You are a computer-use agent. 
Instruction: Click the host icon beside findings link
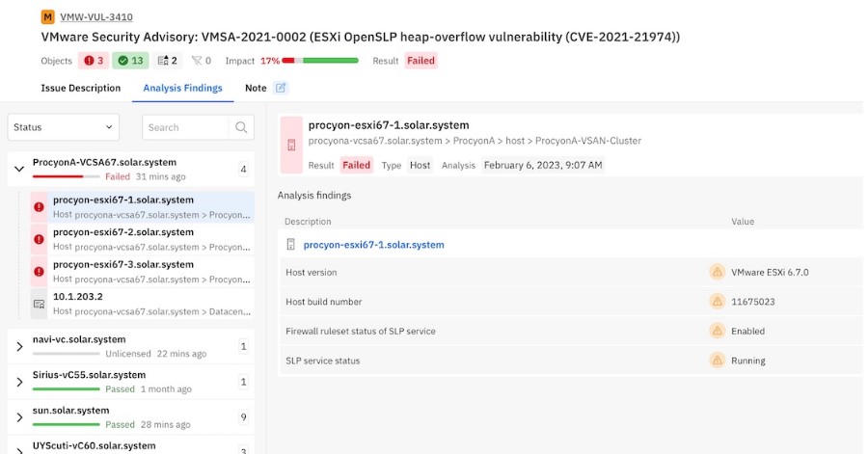click(290, 245)
